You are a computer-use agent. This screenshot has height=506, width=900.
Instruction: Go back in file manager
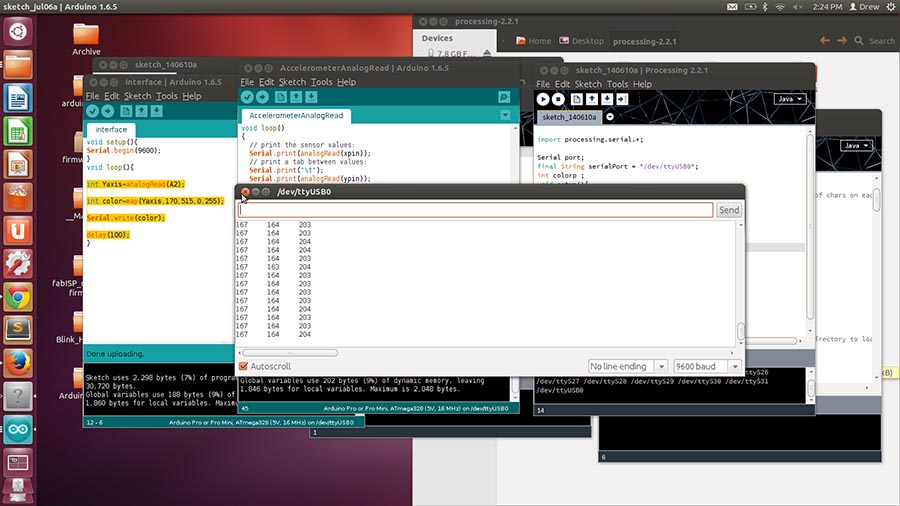pyautogui.click(x=825, y=41)
